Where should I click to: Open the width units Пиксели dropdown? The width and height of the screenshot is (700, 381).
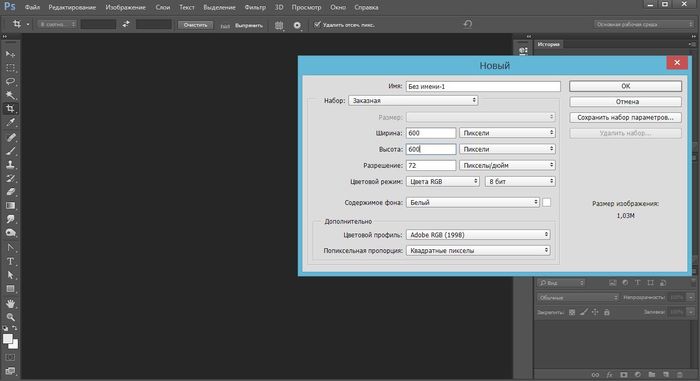508,133
